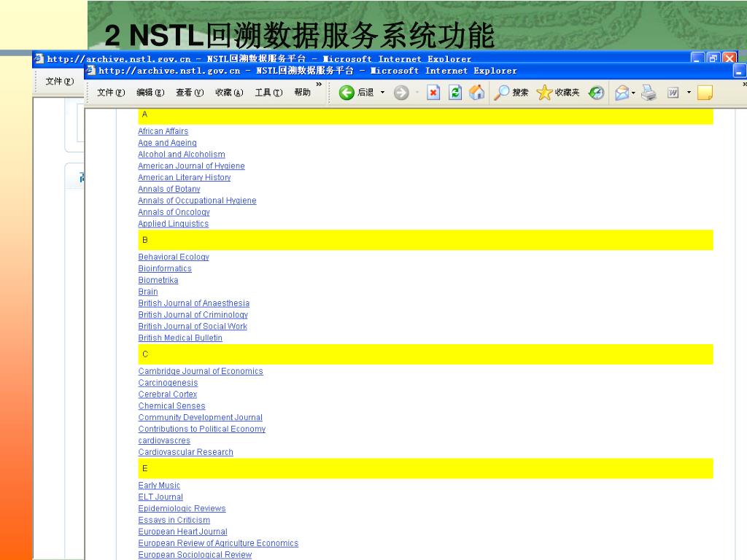Refresh the page with the green arrows icon
This screenshot has width=747, height=560.
(455, 93)
